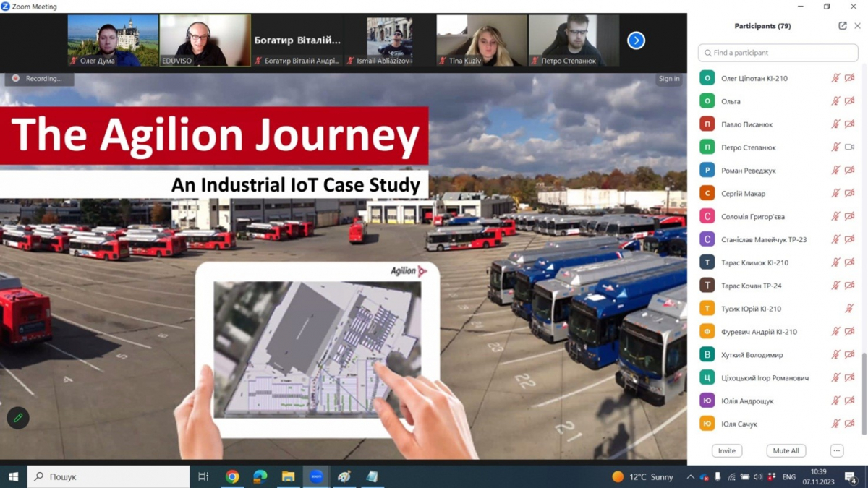Image resolution: width=868 pixels, height=488 pixels.
Task: Expand the system tray hidden icons chevron
Action: pyautogui.click(x=690, y=477)
